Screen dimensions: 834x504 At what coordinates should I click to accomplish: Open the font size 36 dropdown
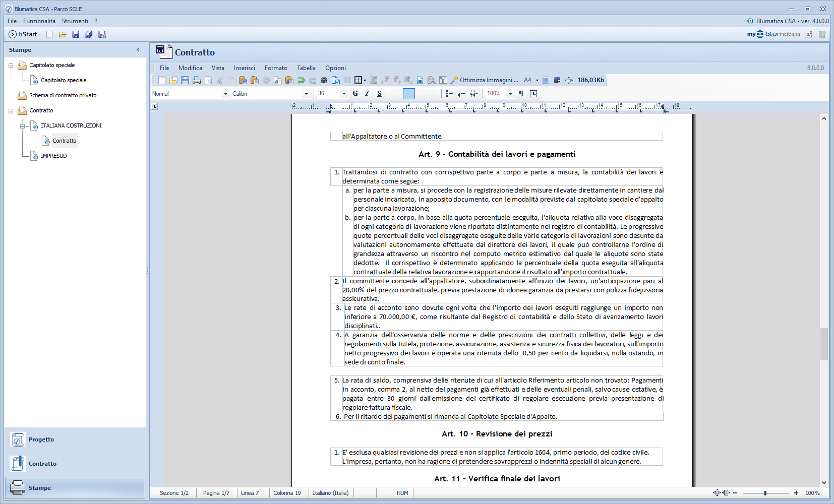(x=344, y=94)
